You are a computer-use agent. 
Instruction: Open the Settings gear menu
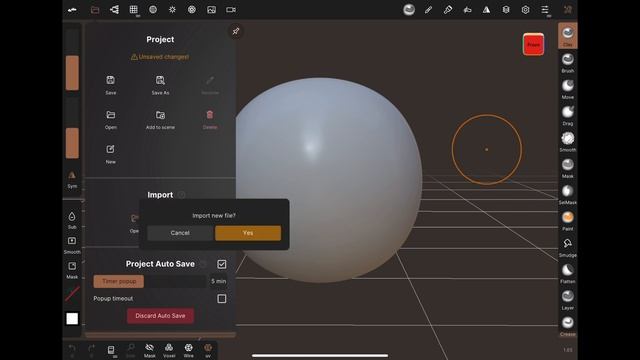coord(525,10)
